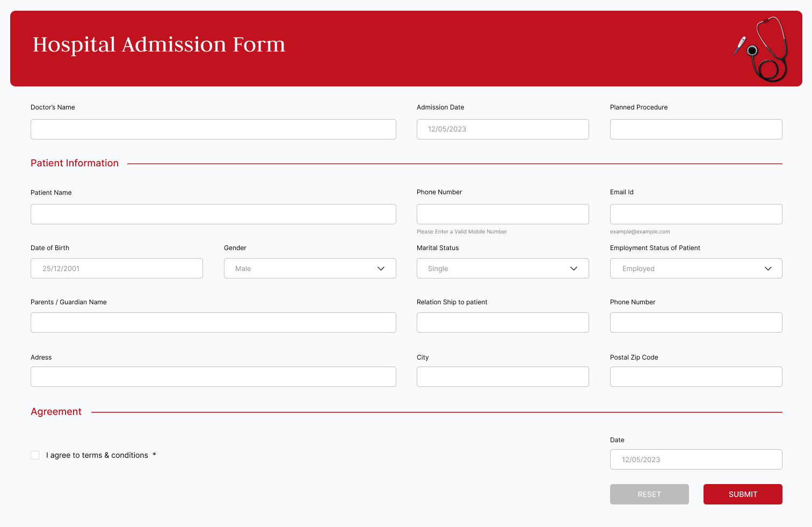812x527 pixels.
Task: Select the Admission Date field
Action: click(x=502, y=129)
